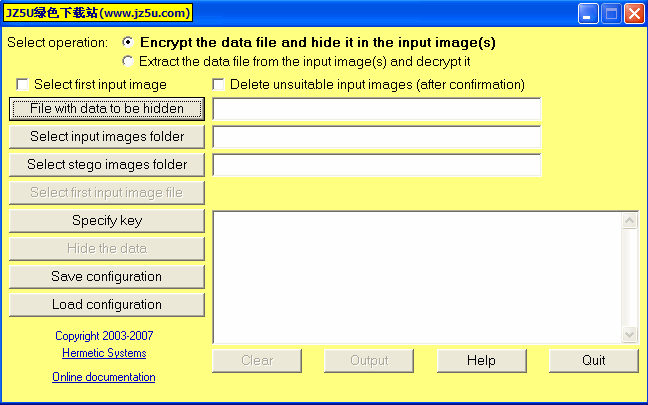Click the Specify key button
This screenshot has width=648, height=405.
tap(107, 221)
